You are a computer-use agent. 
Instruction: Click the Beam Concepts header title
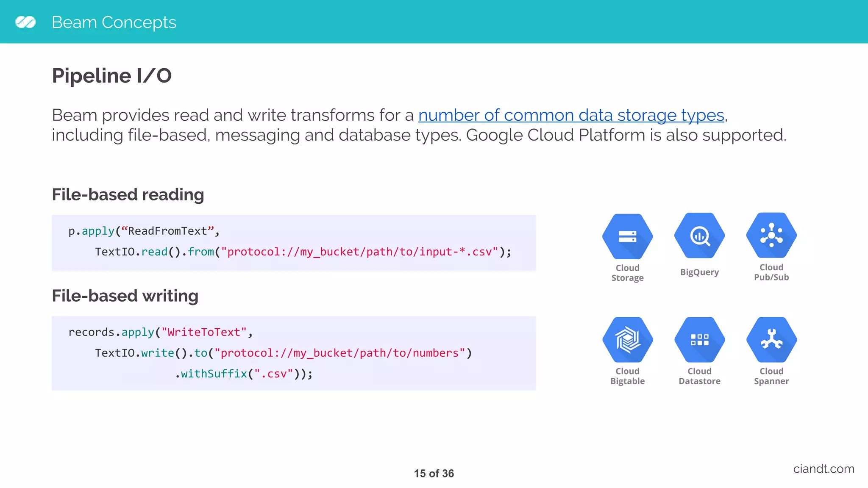[114, 22]
